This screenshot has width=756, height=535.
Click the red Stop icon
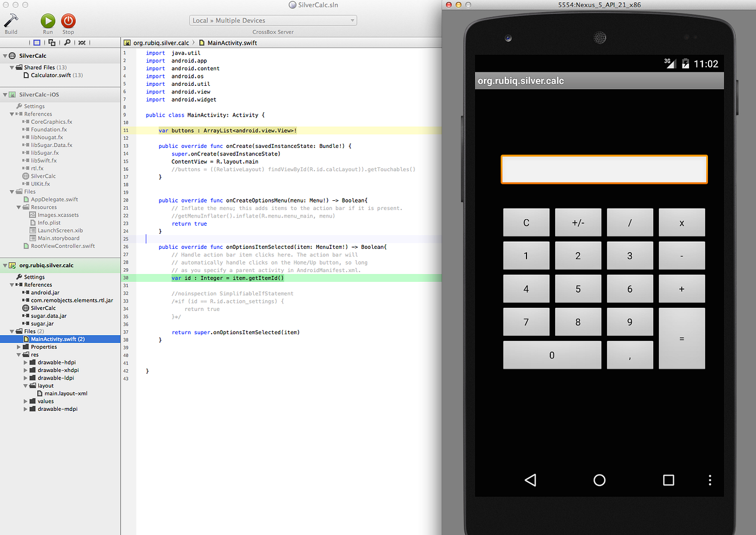(67, 21)
